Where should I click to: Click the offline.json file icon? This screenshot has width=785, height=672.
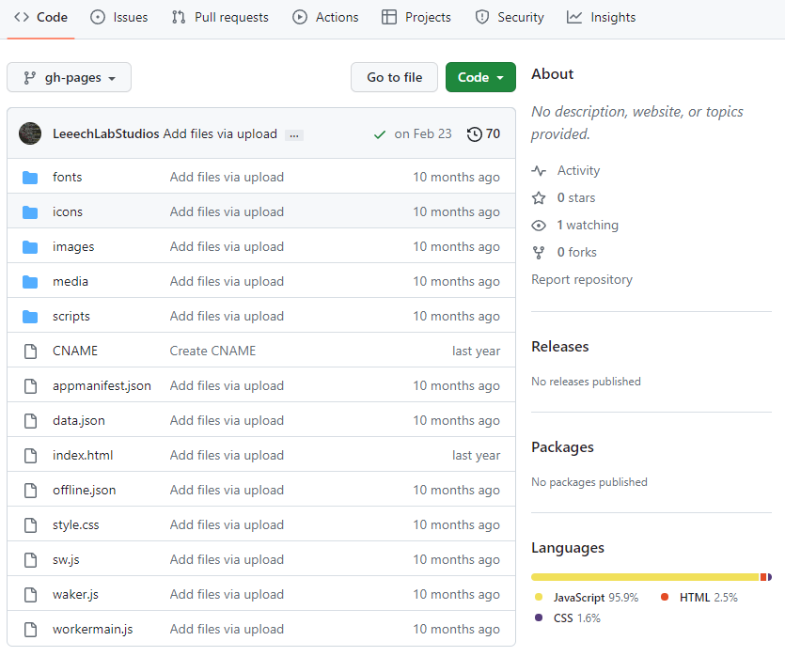(x=30, y=491)
